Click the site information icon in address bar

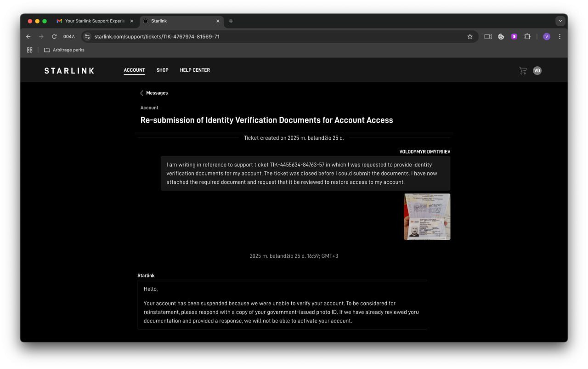(87, 37)
